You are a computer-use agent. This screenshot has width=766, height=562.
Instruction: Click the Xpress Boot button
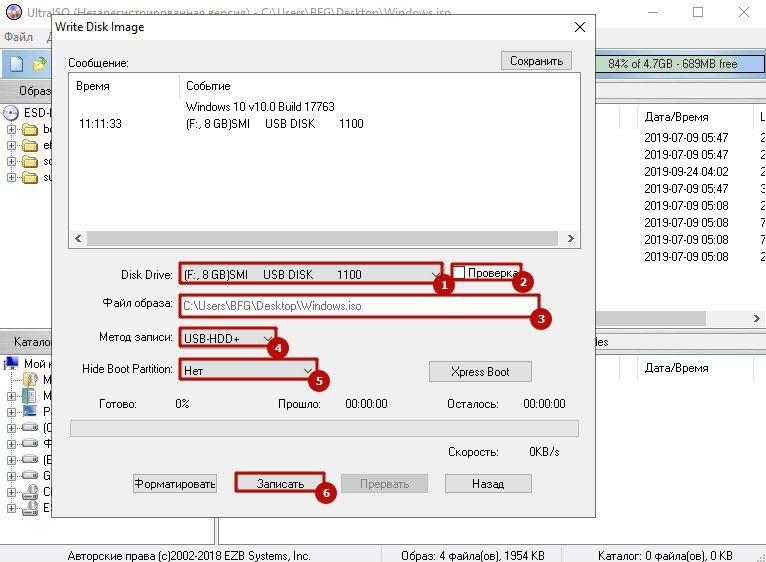pyautogui.click(x=480, y=371)
